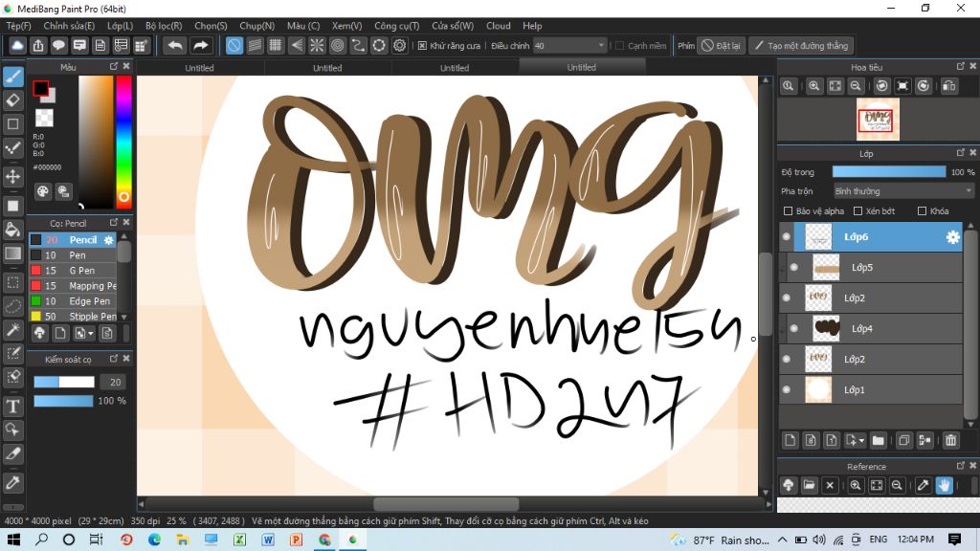This screenshot has height=551, width=980.
Task: Select the Eraser tool
Action: coord(13,99)
